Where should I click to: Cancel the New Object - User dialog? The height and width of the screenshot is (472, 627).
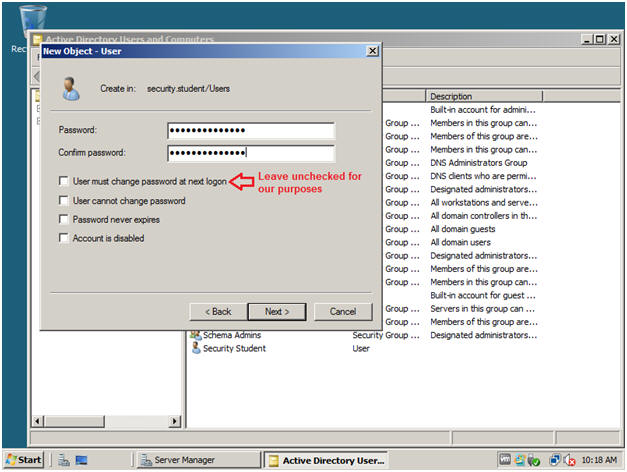click(343, 312)
